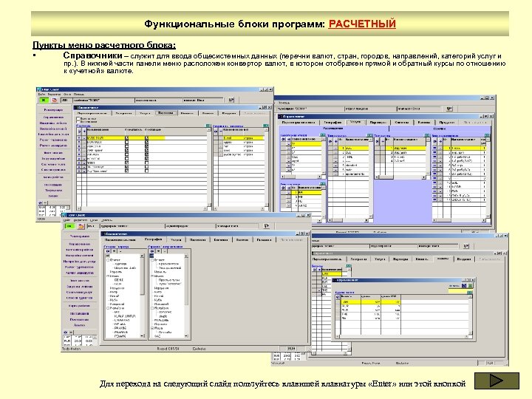Select the Размещение sub-tab in the Услуги window
Viewport: 532px width, 399px height.
(332, 129)
